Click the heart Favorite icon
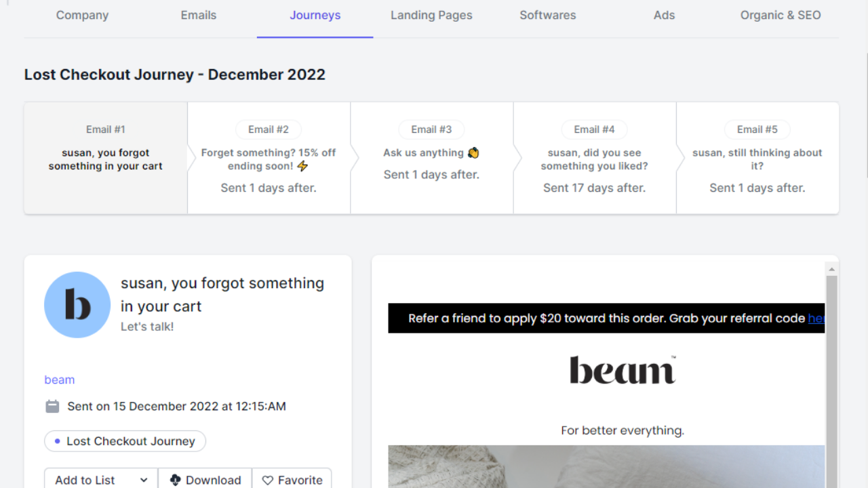 point(268,480)
